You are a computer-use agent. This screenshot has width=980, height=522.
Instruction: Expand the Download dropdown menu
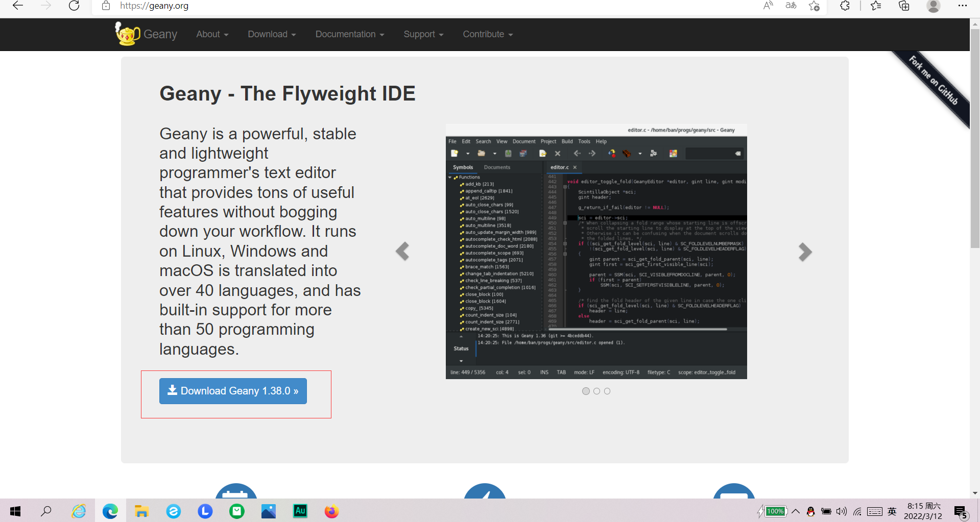(x=272, y=34)
